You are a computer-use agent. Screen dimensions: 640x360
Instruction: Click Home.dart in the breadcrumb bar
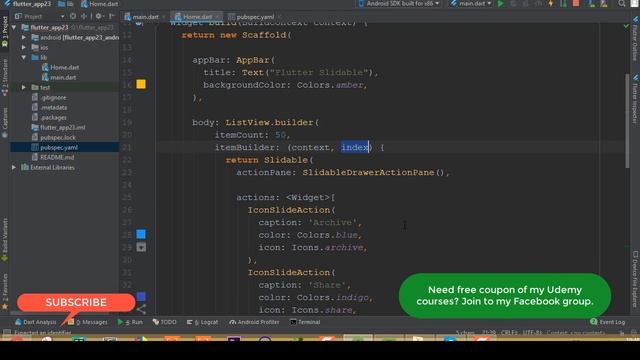pyautogui.click(x=100, y=4)
